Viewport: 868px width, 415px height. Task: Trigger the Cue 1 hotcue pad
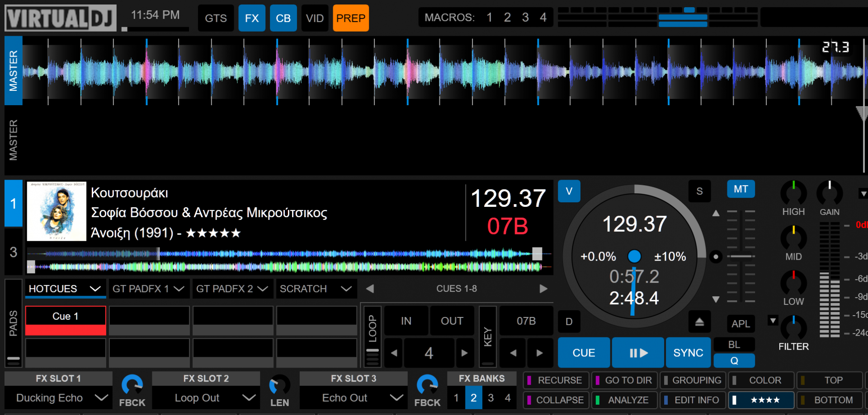tap(66, 321)
